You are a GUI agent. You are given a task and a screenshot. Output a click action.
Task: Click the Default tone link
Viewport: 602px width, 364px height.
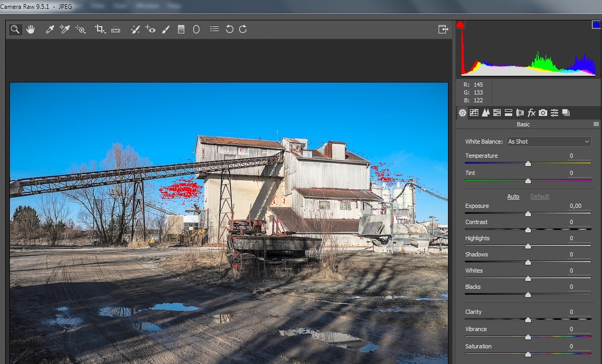click(x=539, y=196)
